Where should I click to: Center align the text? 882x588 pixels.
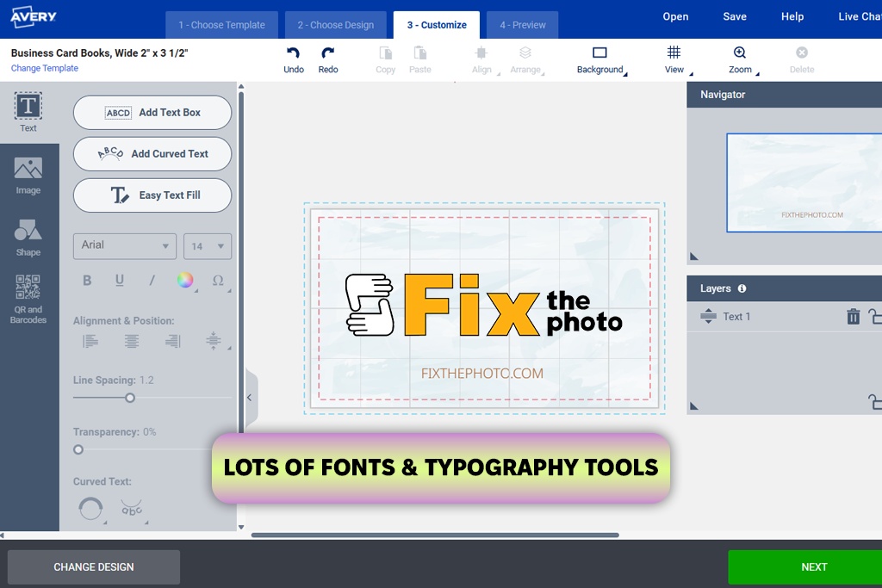(132, 341)
